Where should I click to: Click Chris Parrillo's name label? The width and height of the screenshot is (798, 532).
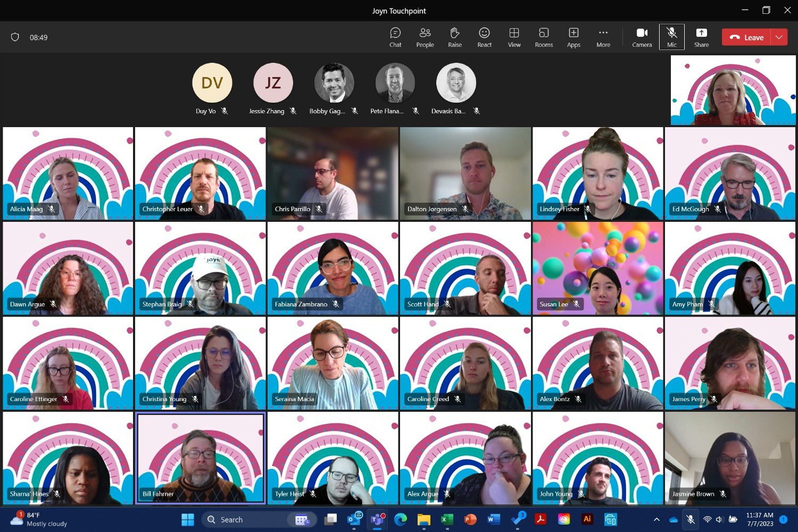pos(292,209)
